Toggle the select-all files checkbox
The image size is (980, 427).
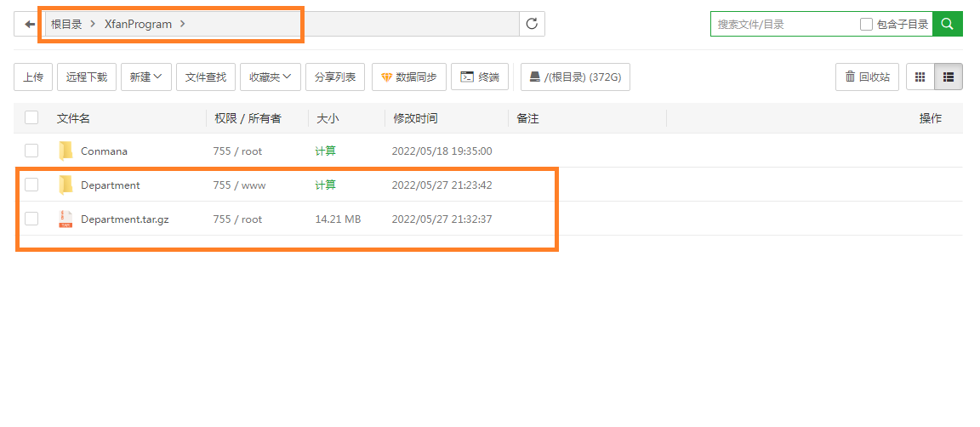[31, 117]
